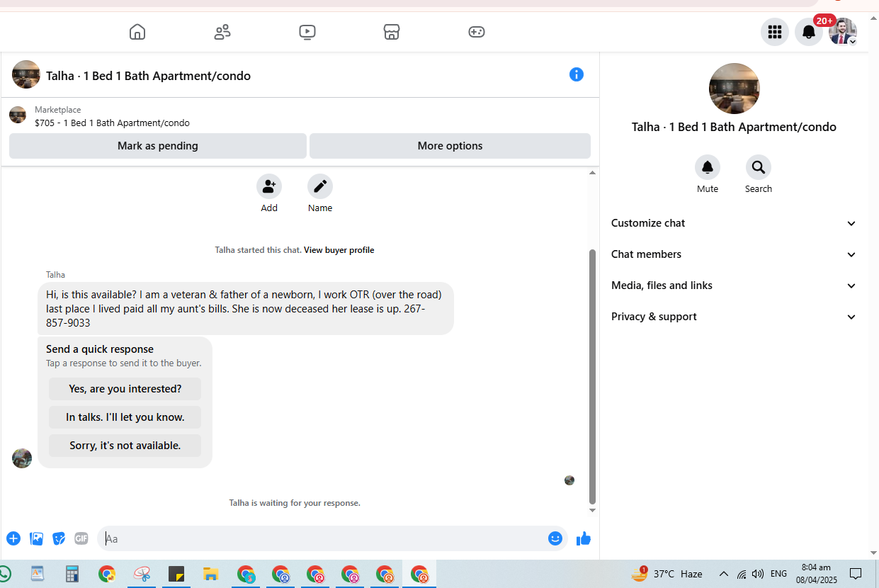The height and width of the screenshot is (588, 879).
Task: Open the Marketplace storefront icon
Action: [392, 32]
